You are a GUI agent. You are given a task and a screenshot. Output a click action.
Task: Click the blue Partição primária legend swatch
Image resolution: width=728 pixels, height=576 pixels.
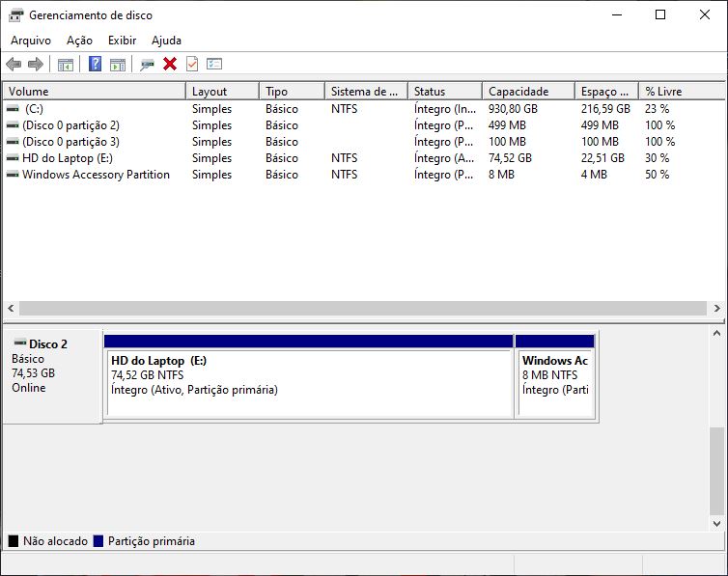[x=98, y=540]
